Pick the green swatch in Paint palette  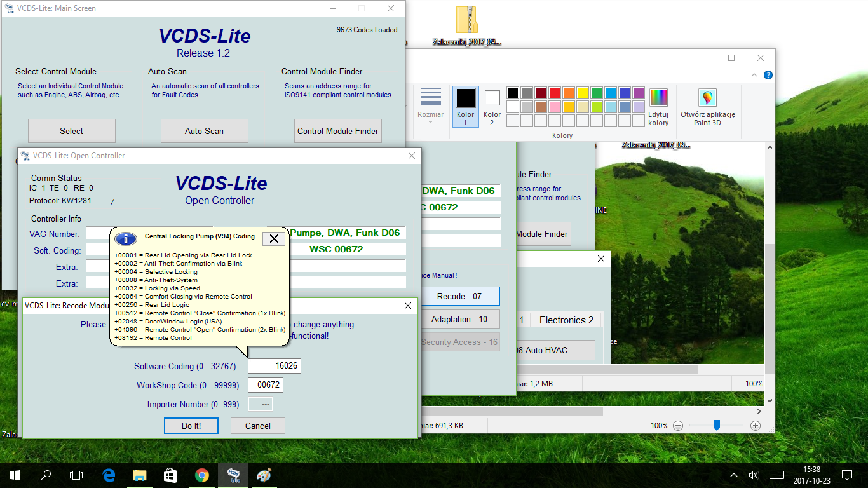(597, 93)
